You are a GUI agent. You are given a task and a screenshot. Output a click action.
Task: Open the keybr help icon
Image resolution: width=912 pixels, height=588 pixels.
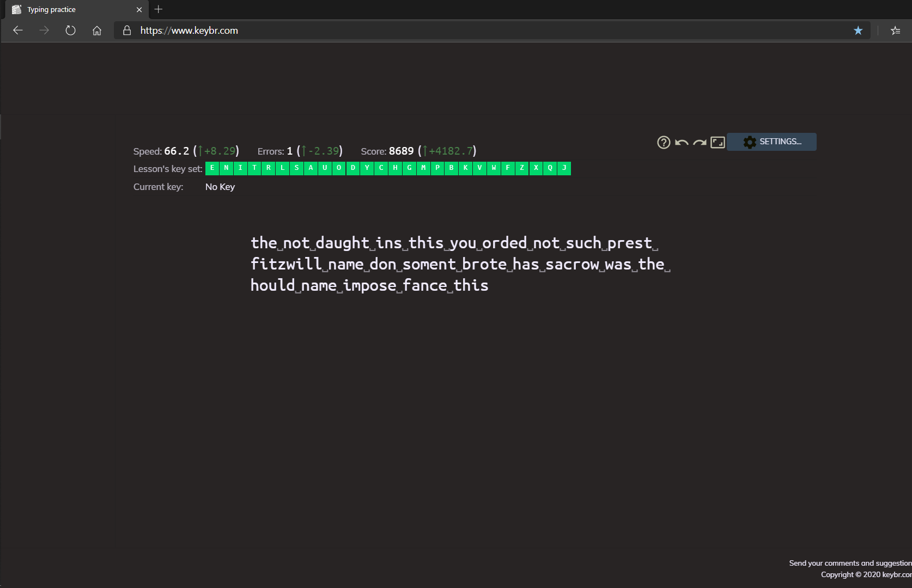click(664, 142)
